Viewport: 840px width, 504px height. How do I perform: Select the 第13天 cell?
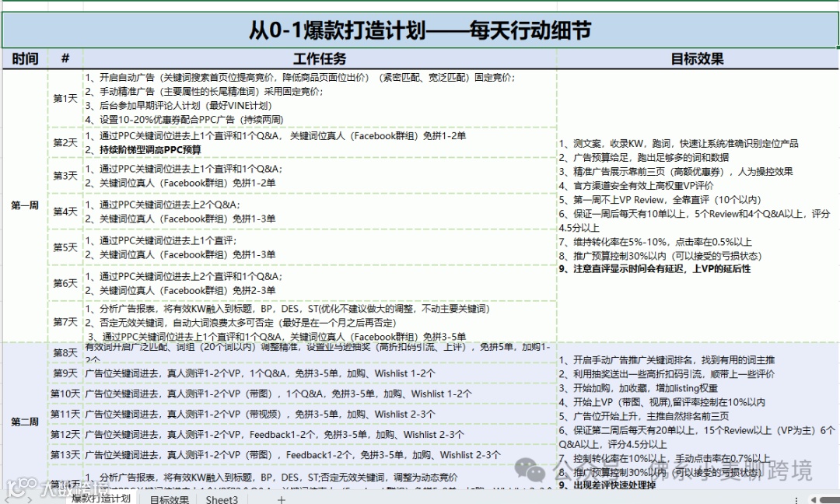[x=65, y=455]
